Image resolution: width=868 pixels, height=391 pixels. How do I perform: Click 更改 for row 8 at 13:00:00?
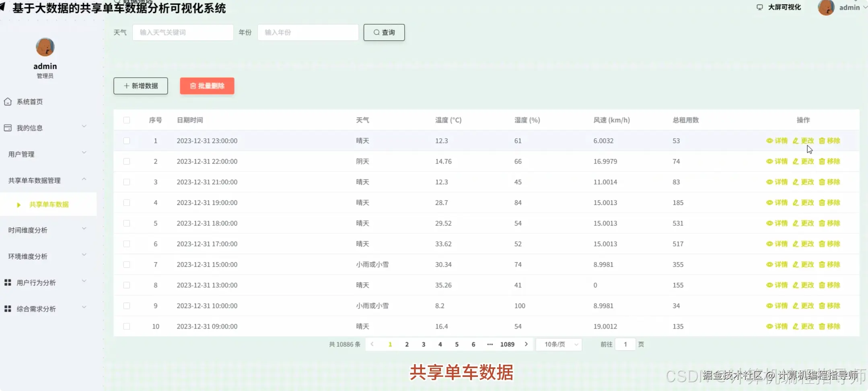[x=803, y=285]
